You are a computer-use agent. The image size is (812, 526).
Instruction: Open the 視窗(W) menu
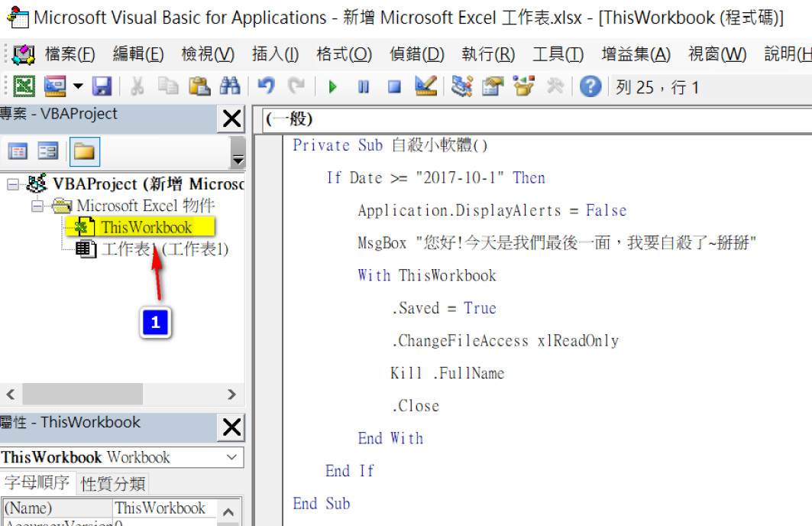point(717,54)
